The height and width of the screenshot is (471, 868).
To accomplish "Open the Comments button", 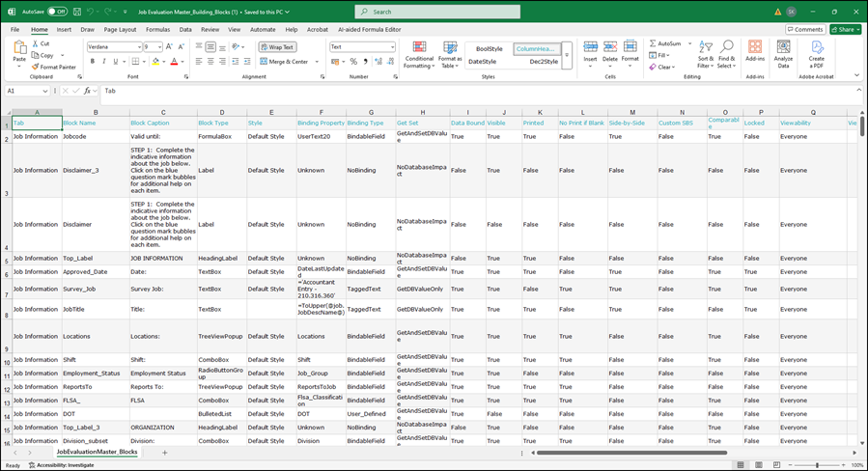I will pos(805,29).
